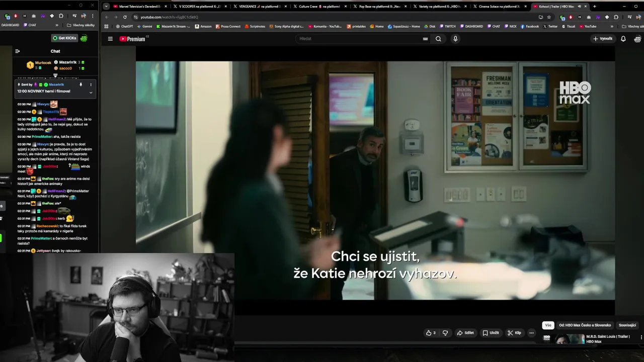Switch to the Pop Base na platformě X tab
The height and width of the screenshot is (362, 644).
379,7
